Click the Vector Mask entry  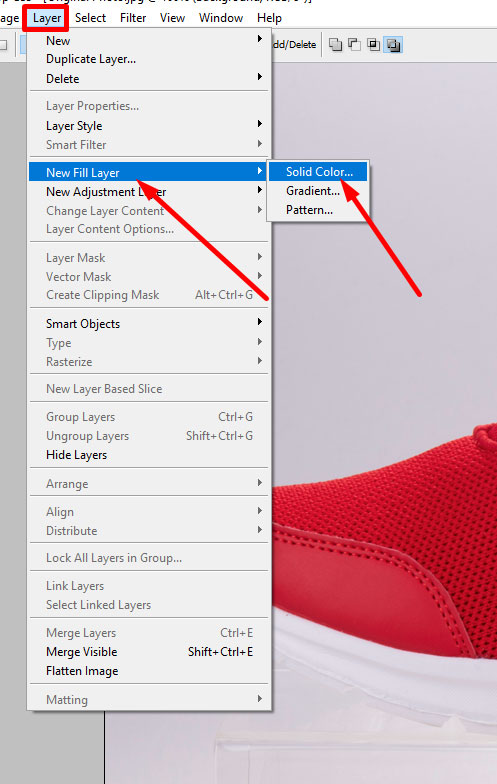coord(149,276)
